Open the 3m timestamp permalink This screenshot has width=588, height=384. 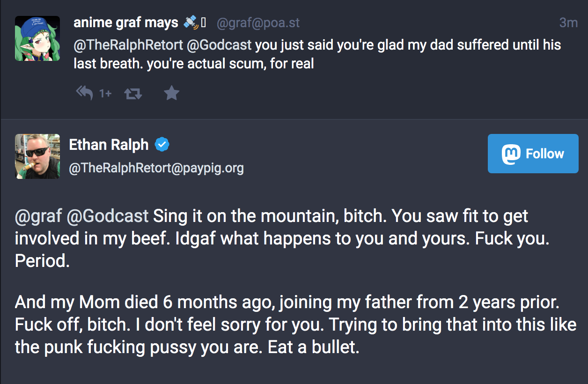(x=568, y=22)
